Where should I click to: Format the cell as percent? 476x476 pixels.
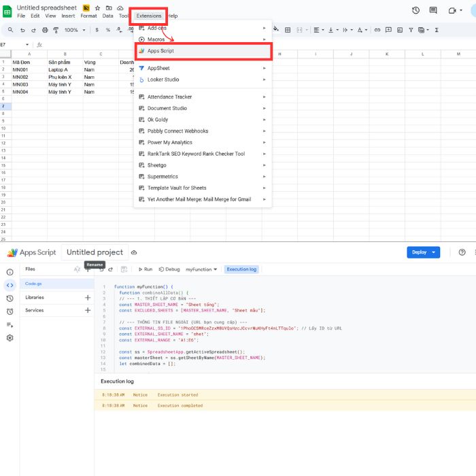(x=107, y=30)
